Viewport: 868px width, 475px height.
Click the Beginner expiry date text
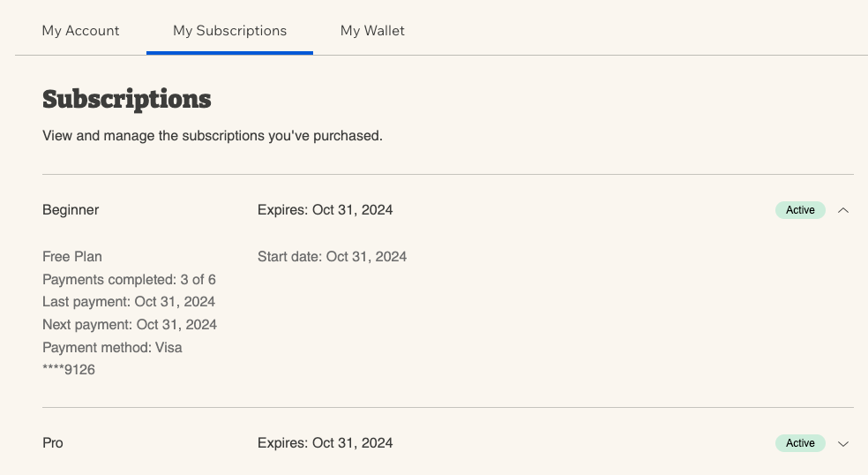[x=325, y=210]
